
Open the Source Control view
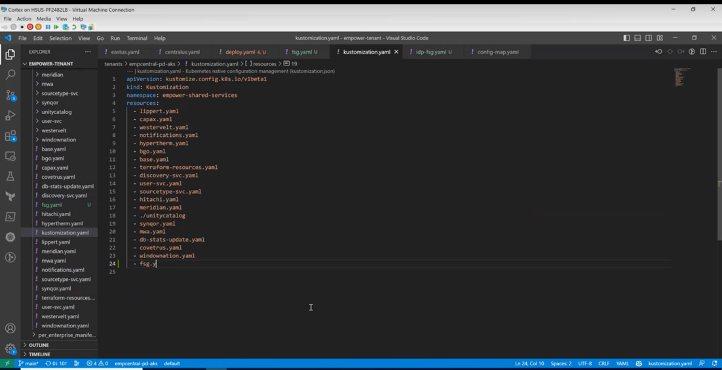[10, 95]
